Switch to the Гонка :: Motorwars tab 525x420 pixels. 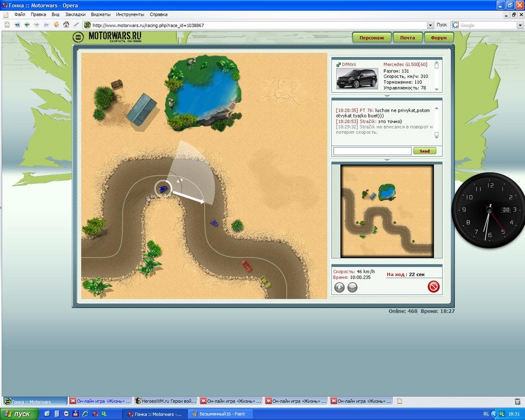point(35,401)
